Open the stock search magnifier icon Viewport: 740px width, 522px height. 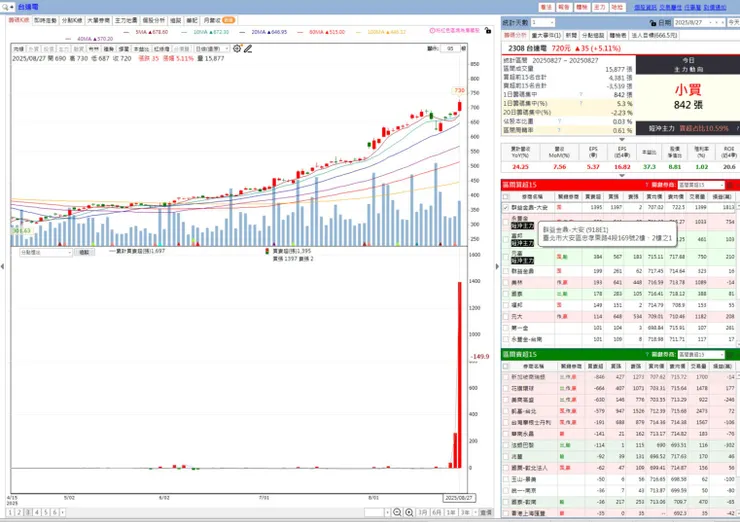[x=6, y=7]
